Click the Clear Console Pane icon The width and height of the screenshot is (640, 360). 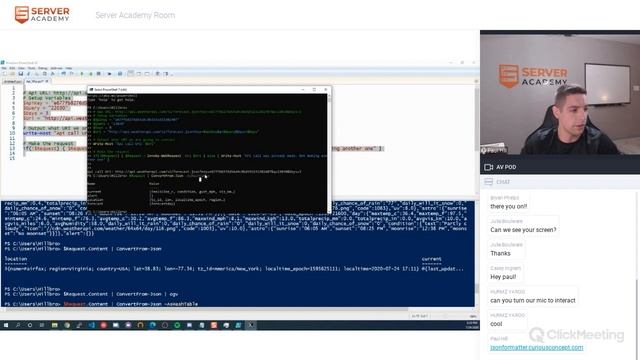[x=53, y=73]
